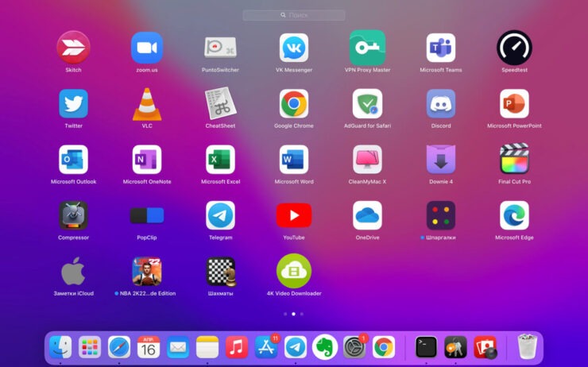
Task: Launch Discord
Action: (x=441, y=103)
